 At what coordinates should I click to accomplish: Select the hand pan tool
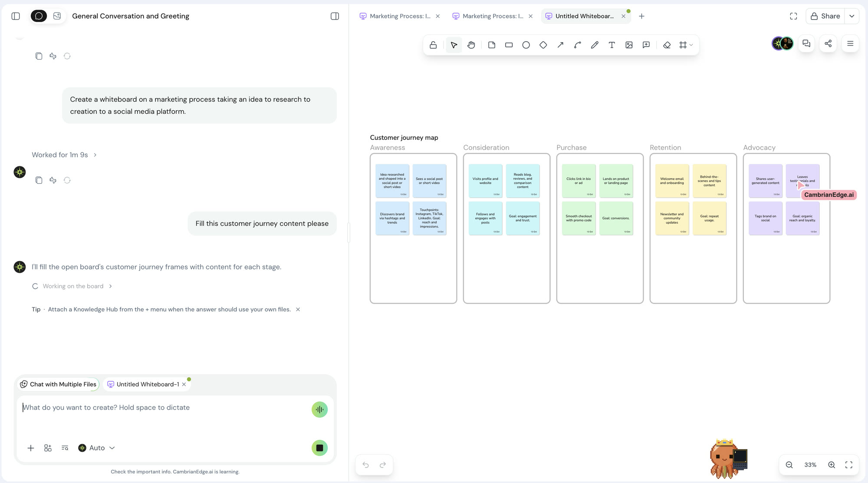pos(471,45)
